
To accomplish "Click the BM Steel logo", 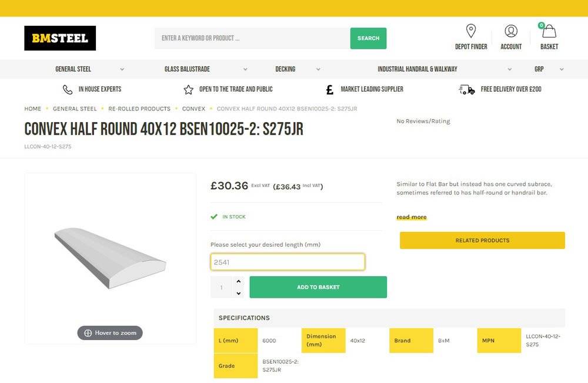I will pyautogui.click(x=60, y=38).
